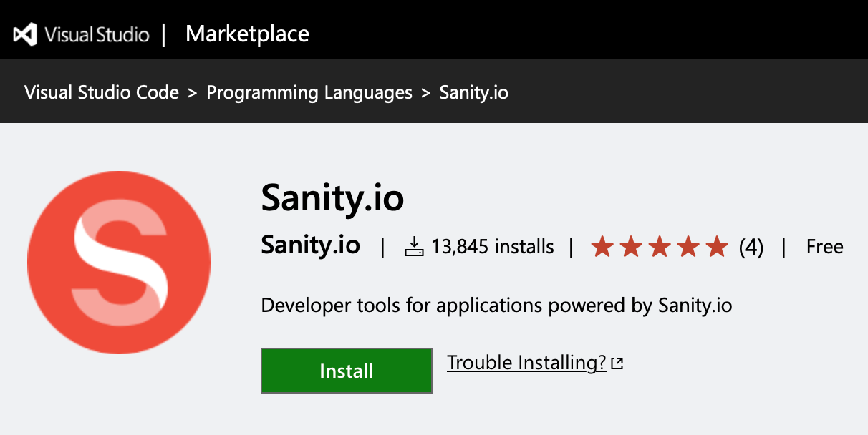Click the fifth rating star

[715, 246]
